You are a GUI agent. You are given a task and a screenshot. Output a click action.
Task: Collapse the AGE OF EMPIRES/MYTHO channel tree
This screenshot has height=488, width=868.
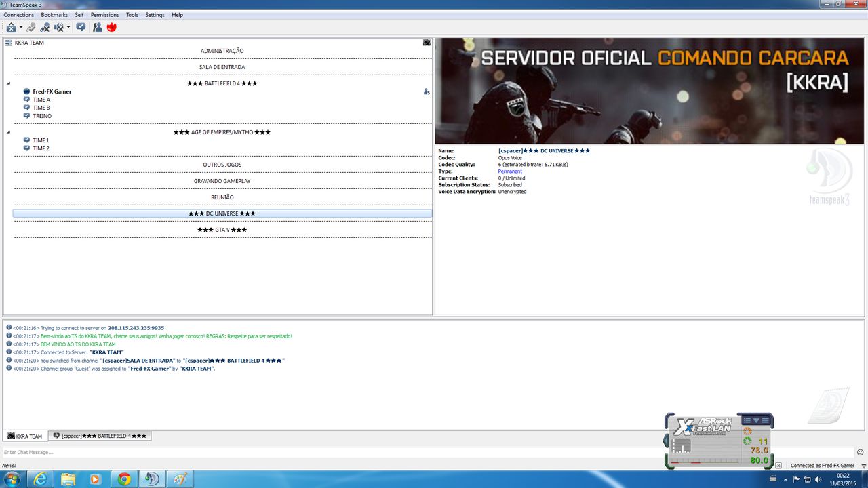pos(9,132)
